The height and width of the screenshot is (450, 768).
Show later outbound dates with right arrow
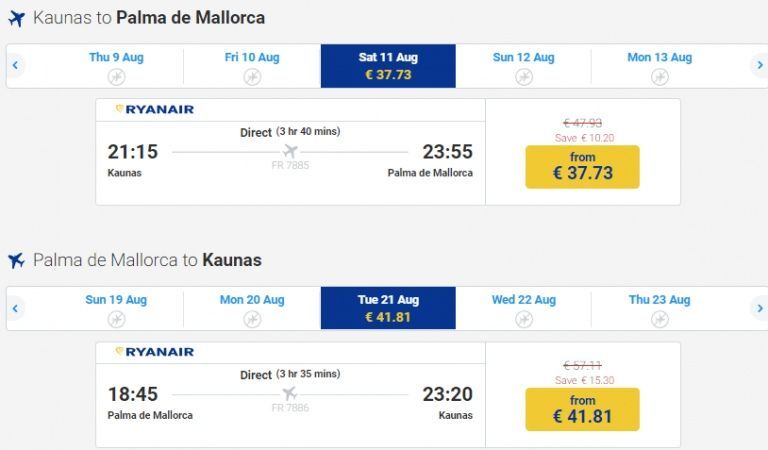(x=760, y=65)
